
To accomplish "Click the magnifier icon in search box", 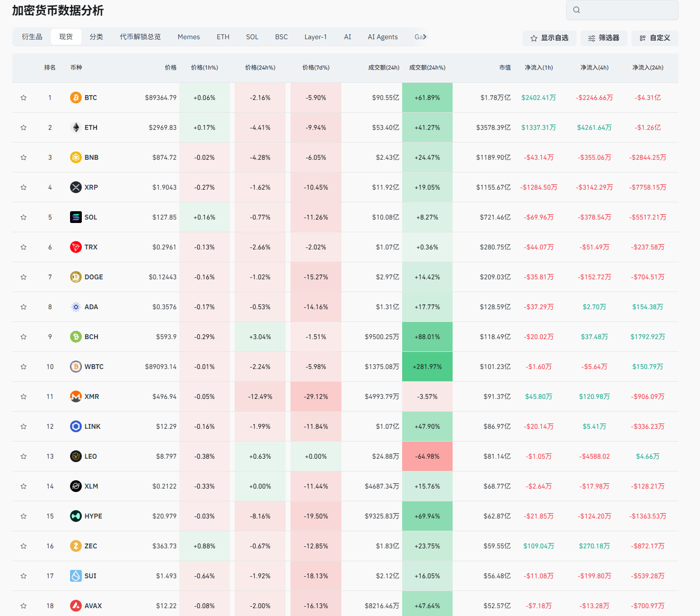I will pyautogui.click(x=577, y=10).
